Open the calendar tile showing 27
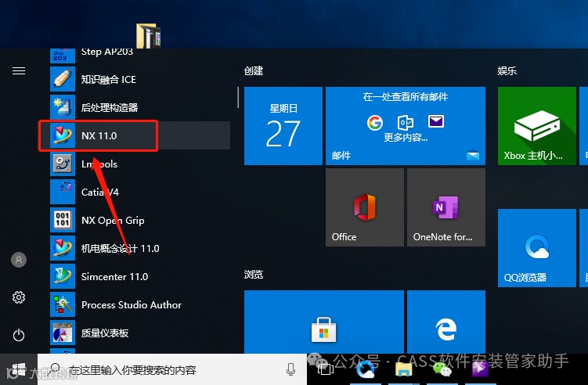The image size is (588, 385). (283, 126)
